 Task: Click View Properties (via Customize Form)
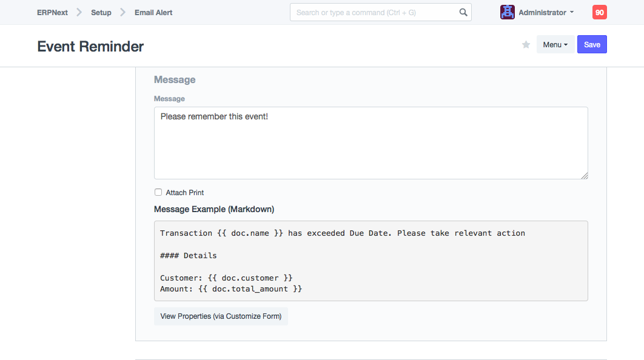click(x=221, y=316)
